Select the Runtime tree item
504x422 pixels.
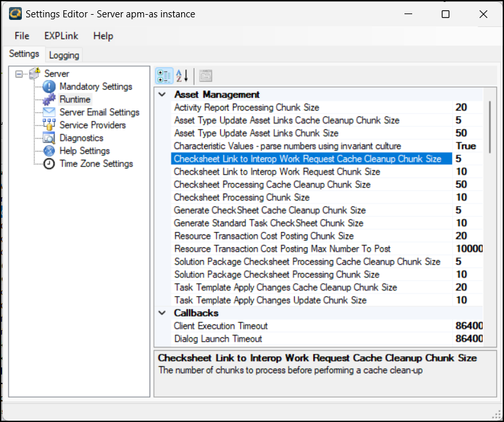[75, 100]
